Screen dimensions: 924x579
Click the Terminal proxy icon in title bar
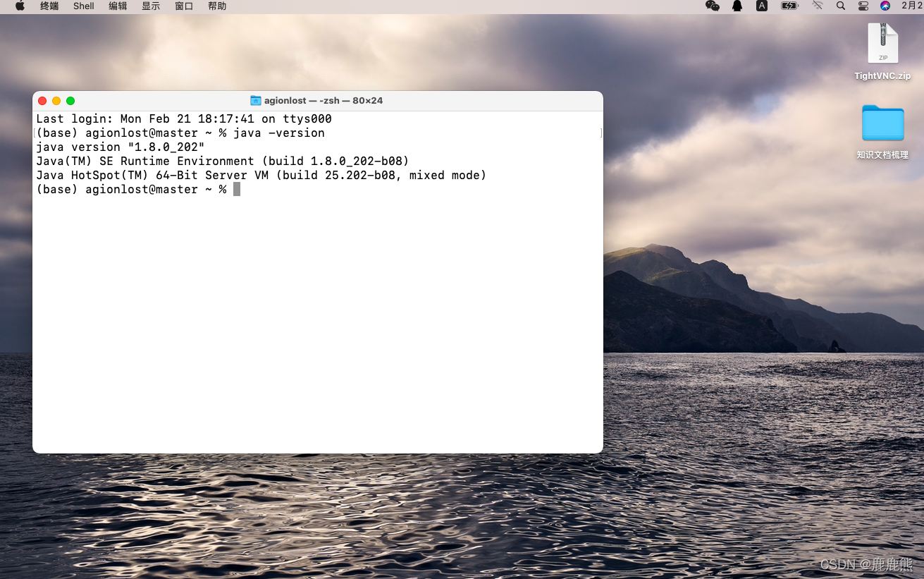coord(255,100)
